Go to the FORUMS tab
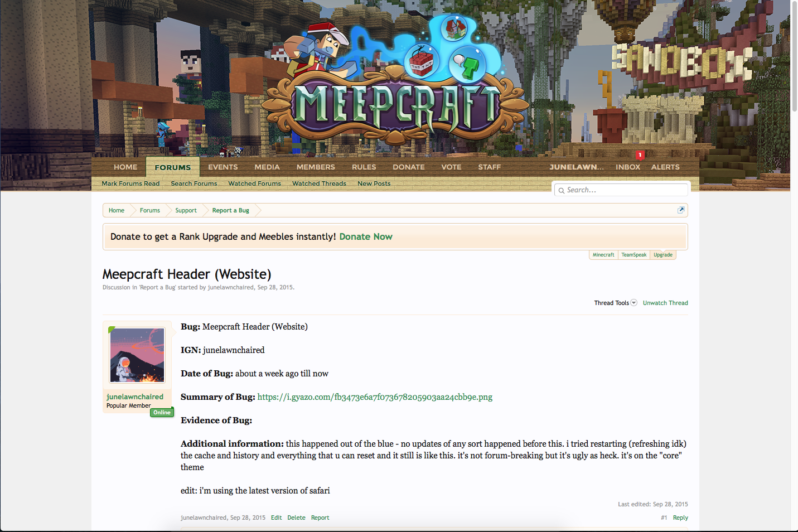Viewport: 798px width, 532px height. [x=173, y=167]
